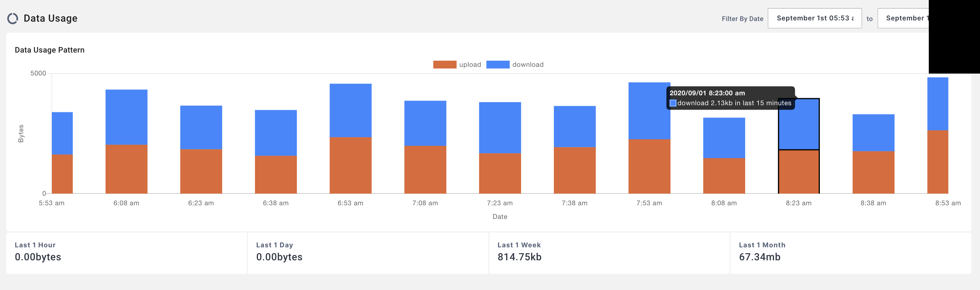Click the download segment of the 7:38 am bar

[x=575, y=126]
